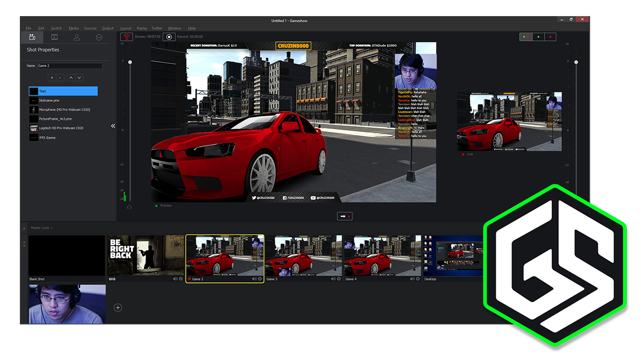Open settings gear for Game 3 shot
This screenshot has height=362, width=644.
pyautogui.click(x=339, y=279)
